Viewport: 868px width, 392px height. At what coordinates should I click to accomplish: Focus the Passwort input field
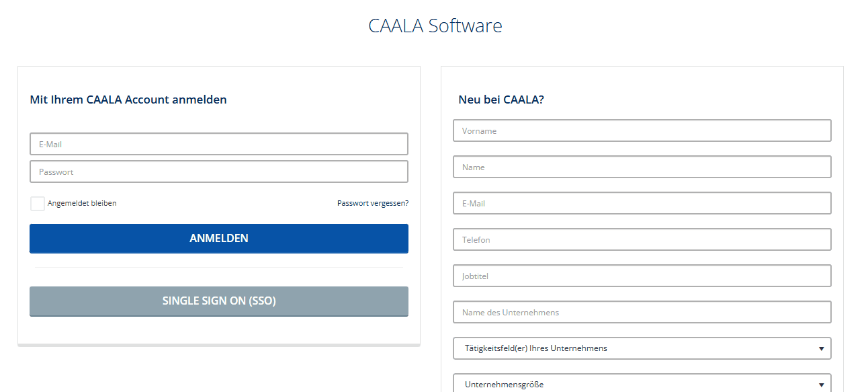point(218,171)
